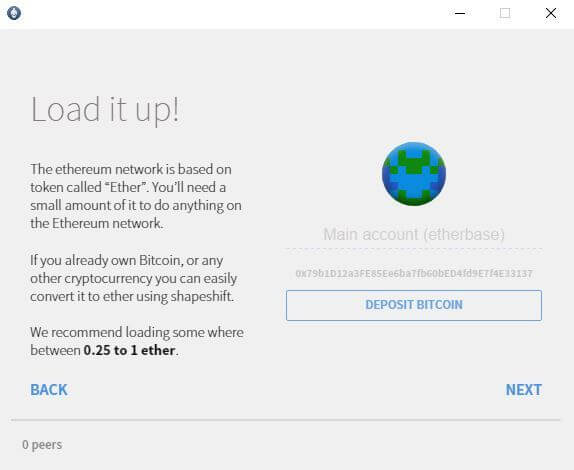Select the Main account (etherbase) name
Screen dimensions: 574x470
pos(414,234)
